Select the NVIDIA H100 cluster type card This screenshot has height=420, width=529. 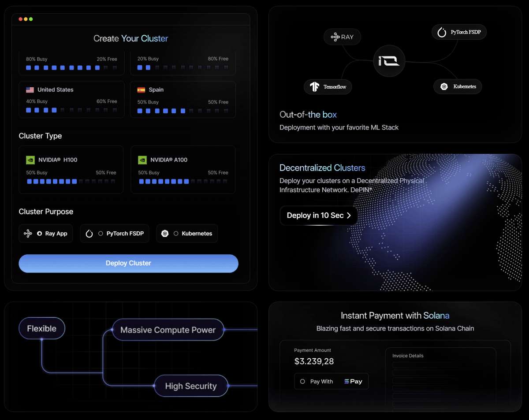click(71, 170)
